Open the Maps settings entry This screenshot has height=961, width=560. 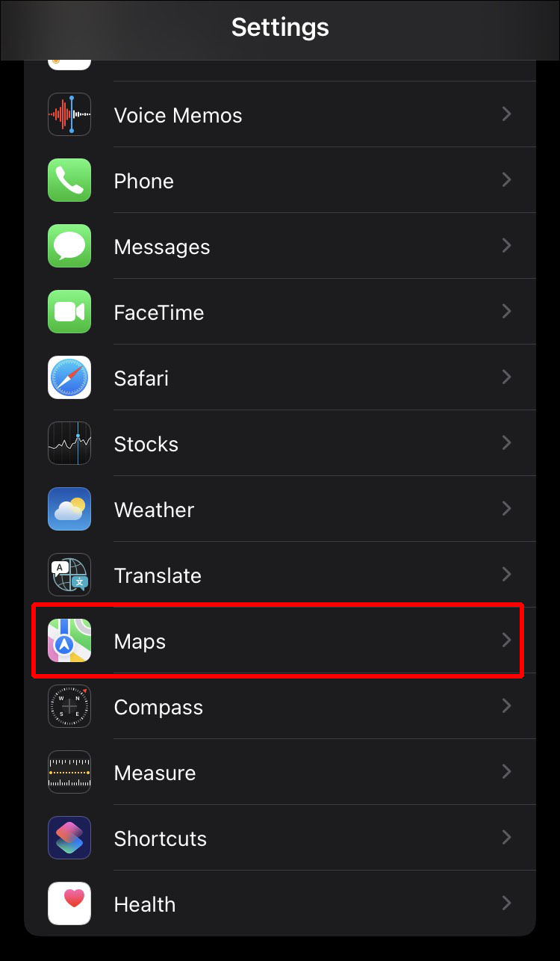(x=280, y=640)
